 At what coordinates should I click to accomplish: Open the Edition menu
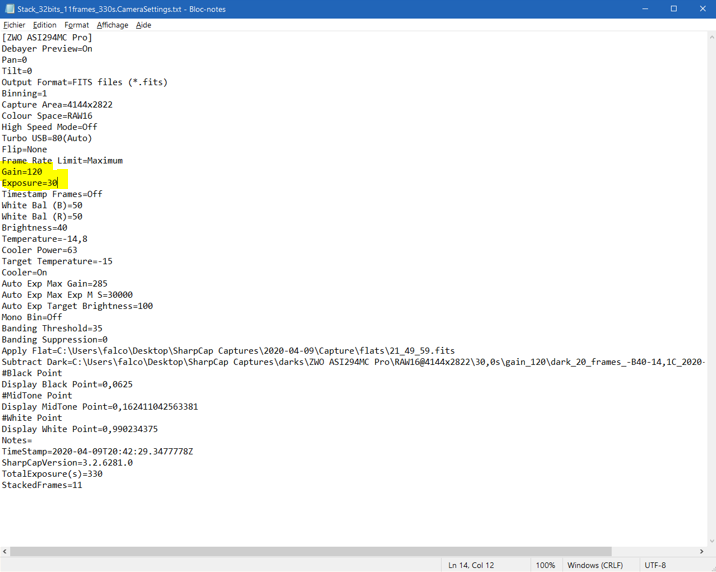[x=45, y=25]
